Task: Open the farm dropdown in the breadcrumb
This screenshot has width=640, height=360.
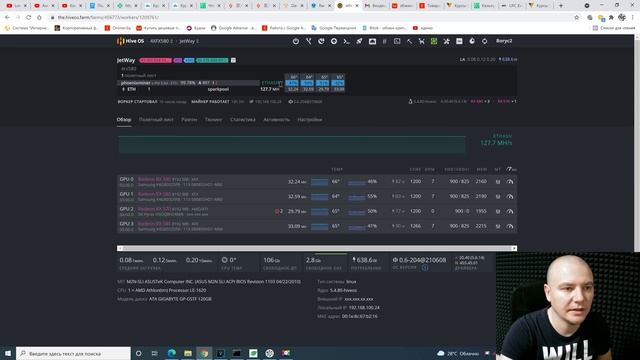Action: [161, 41]
